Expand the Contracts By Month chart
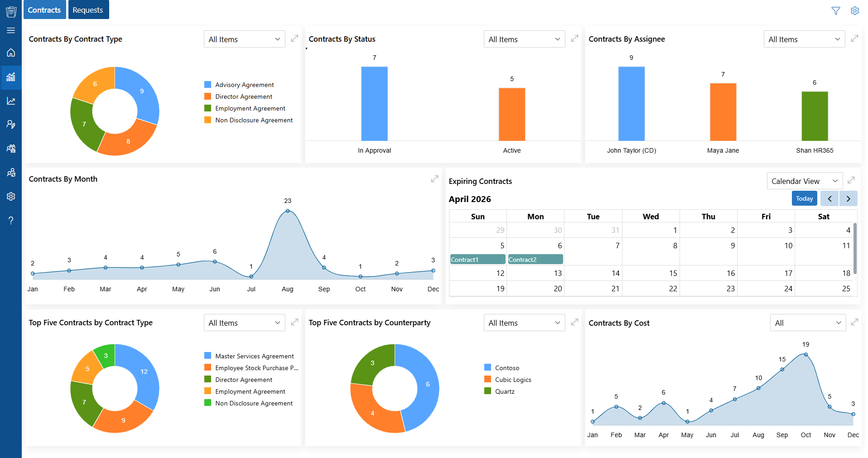This screenshot has height=458, width=868. [x=434, y=179]
